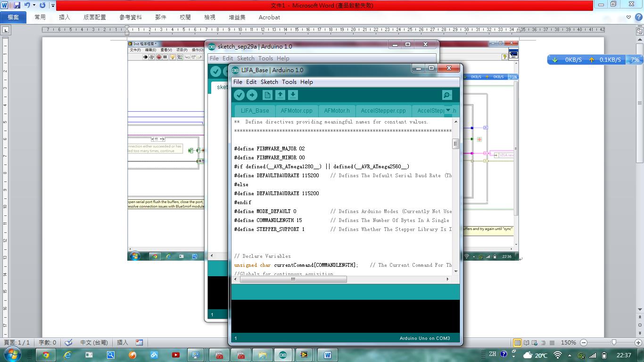The width and height of the screenshot is (644, 362).
Task: Open the 檔案 File tab in Word
Action: coord(14,17)
